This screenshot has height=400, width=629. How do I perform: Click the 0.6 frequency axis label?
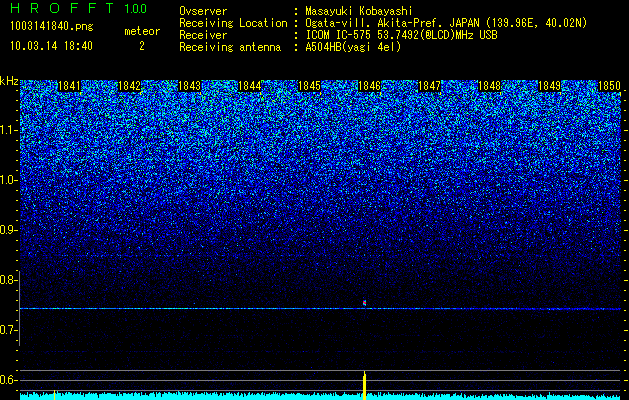(7, 380)
